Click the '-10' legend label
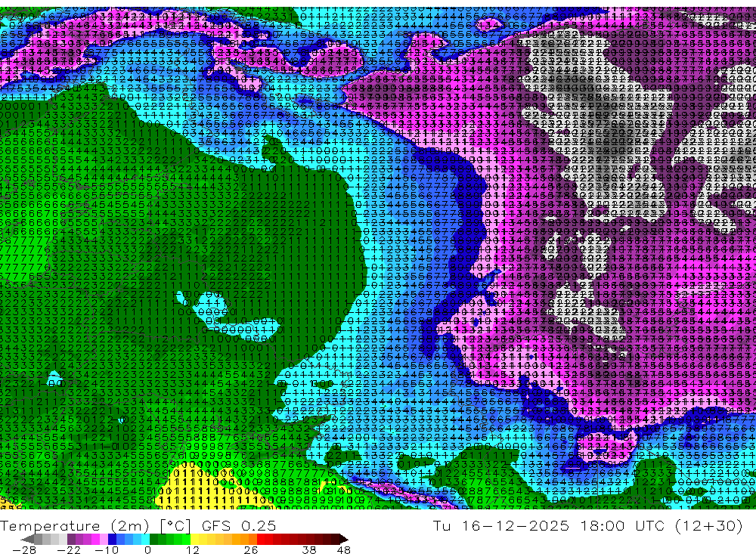This screenshot has width=756, height=554. (107, 549)
